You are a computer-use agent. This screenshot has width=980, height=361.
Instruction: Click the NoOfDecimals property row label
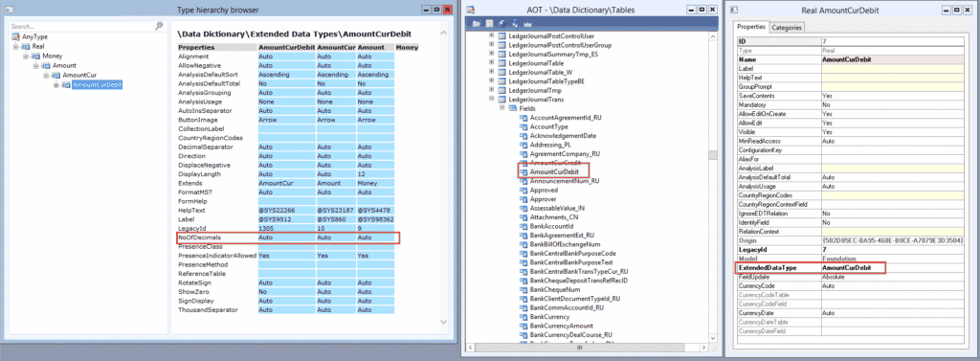[x=199, y=237]
